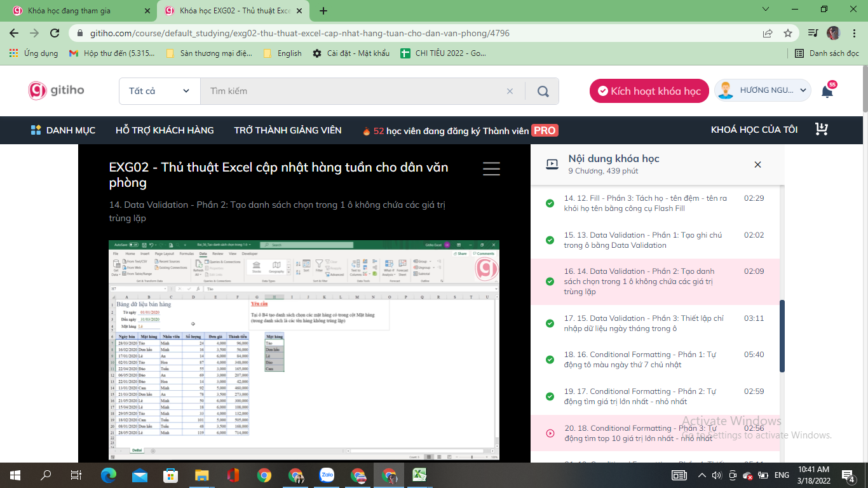Click the page vertical scrollbar
868x488 pixels.
(864, 90)
